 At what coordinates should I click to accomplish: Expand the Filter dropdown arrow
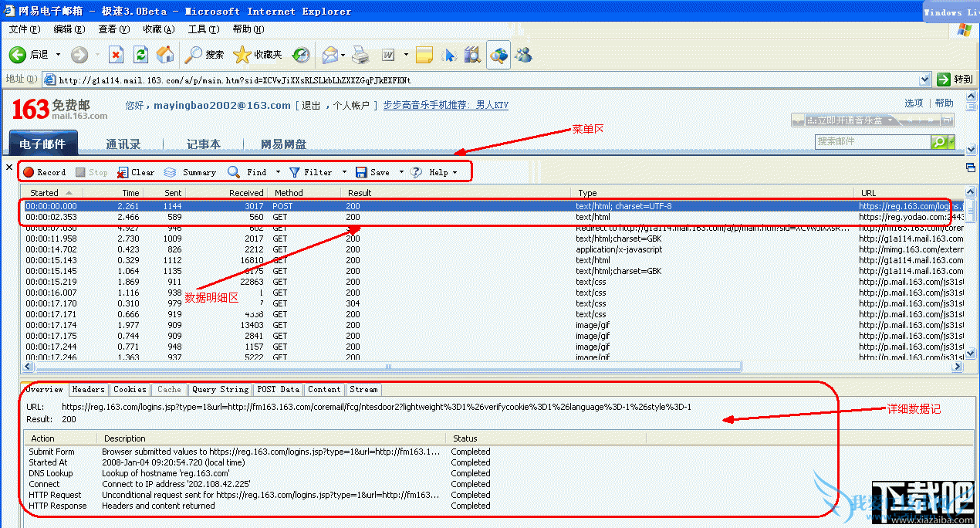[344, 172]
